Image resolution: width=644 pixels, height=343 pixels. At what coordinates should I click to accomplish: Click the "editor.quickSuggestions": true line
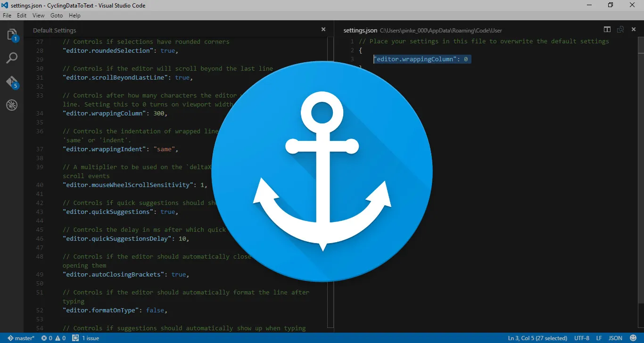(121, 212)
